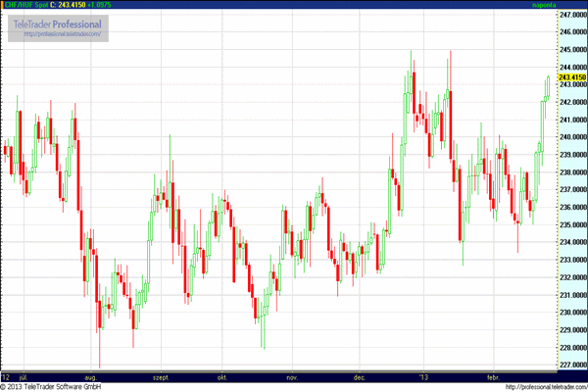This screenshot has width=588, height=392.
Task: Click the yellow 243.4150 current price tag
Action: (x=571, y=77)
